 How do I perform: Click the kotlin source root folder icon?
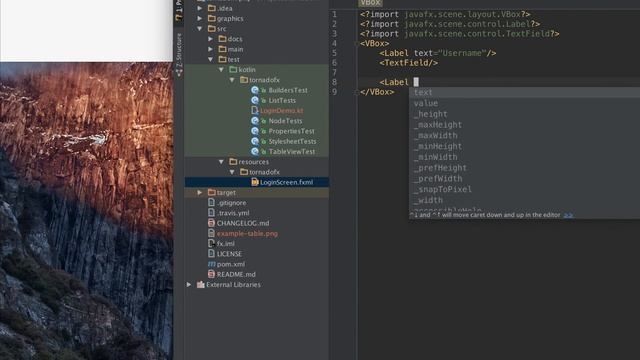pyautogui.click(x=233, y=69)
